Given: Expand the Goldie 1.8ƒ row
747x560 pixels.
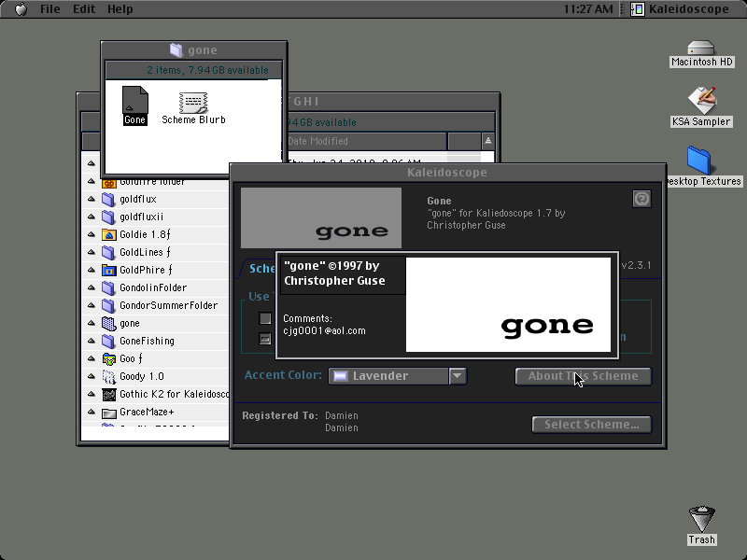Looking at the screenshot, I should click(92, 234).
